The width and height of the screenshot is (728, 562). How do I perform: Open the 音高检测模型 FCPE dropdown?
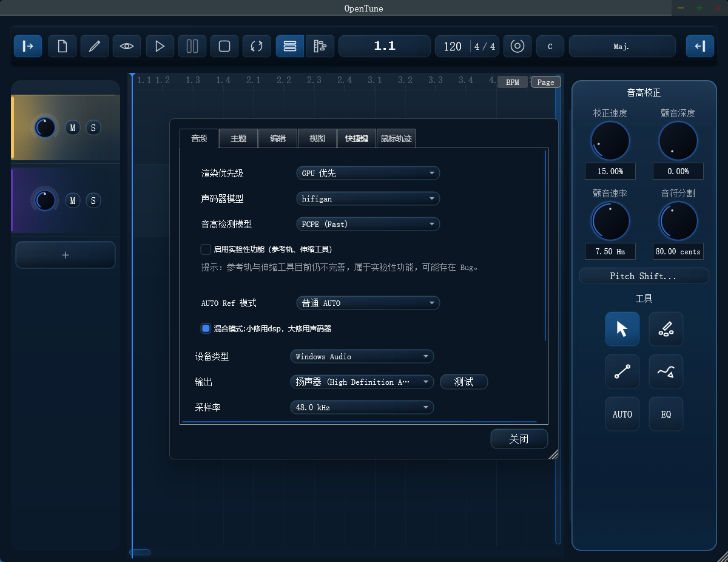click(x=368, y=224)
